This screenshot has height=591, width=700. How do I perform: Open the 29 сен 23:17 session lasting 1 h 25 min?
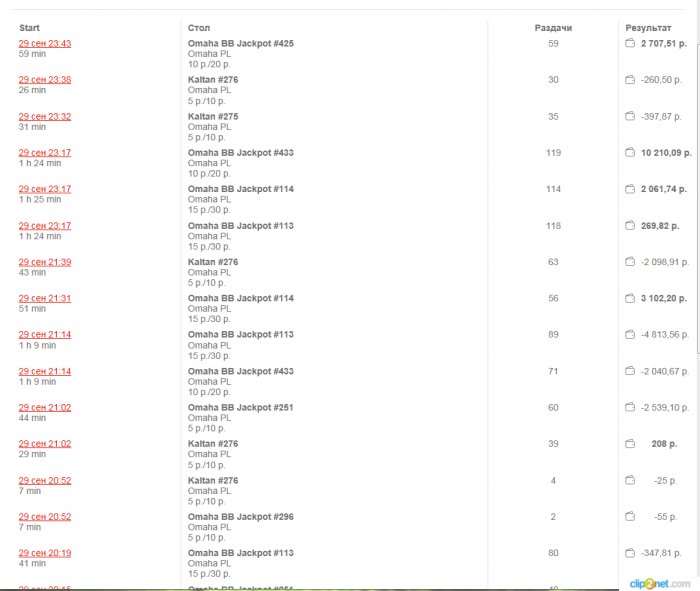click(45, 189)
